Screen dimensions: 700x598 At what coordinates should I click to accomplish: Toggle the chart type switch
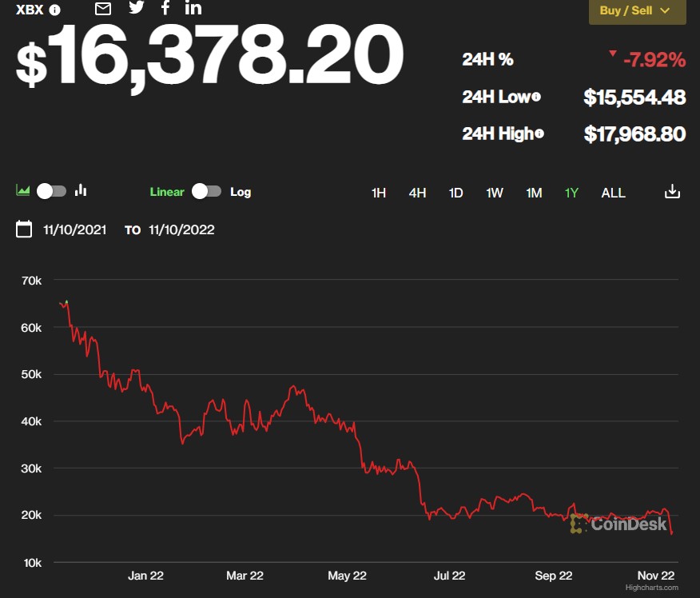click(52, 191)
